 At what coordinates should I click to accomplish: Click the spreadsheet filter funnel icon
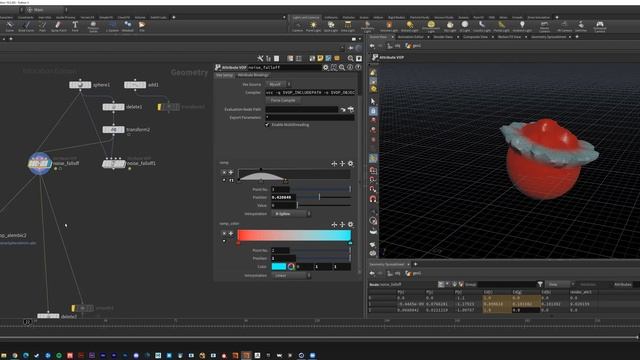540,284
